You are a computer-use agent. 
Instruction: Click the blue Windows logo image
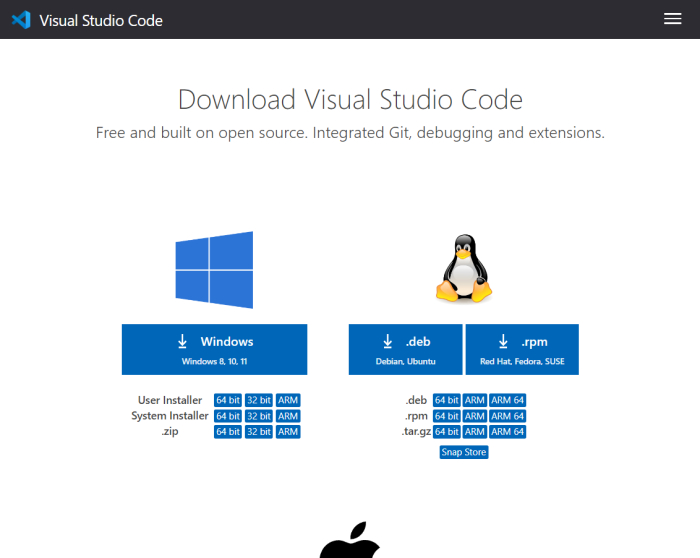pyautogui.click(x=214, y=270)
